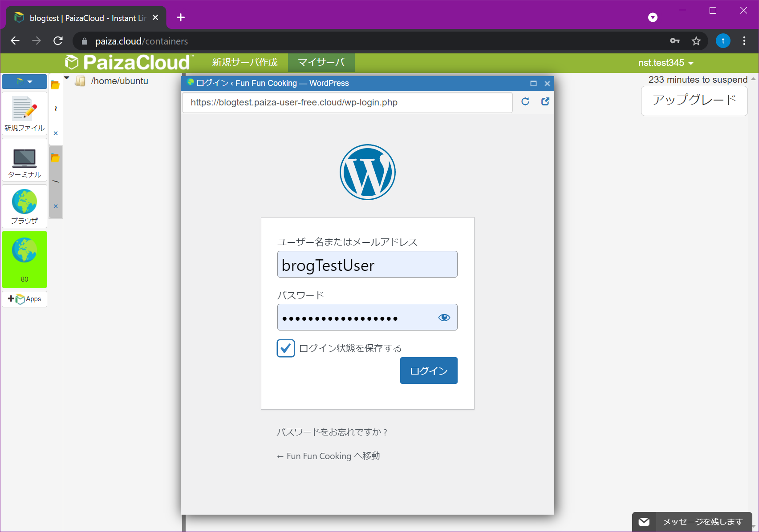Open the 新規ファイル new file tool
The height and width of the screenshot is (532, 759).
pos(24,113)
